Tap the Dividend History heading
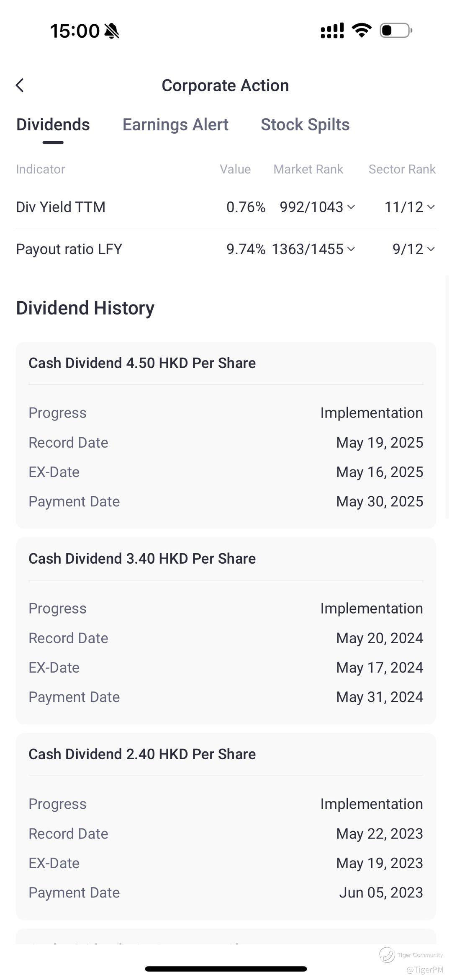This screenshot has width=452, height=980. pos(85,308)
